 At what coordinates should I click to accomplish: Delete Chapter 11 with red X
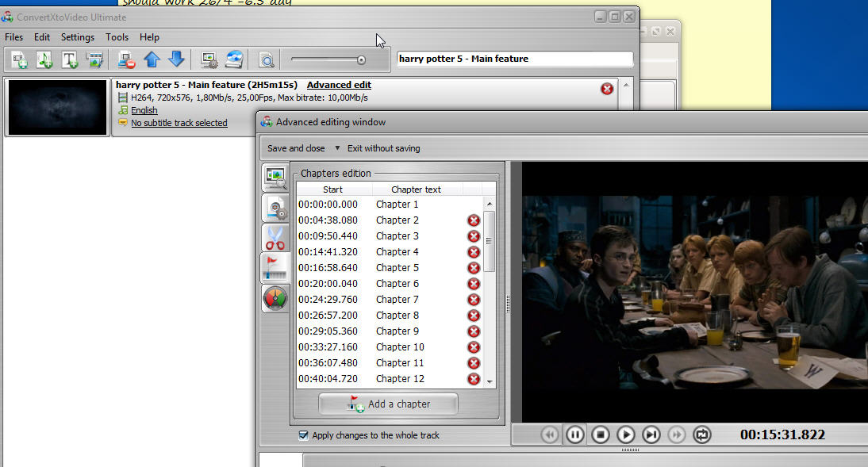(474, 363)
